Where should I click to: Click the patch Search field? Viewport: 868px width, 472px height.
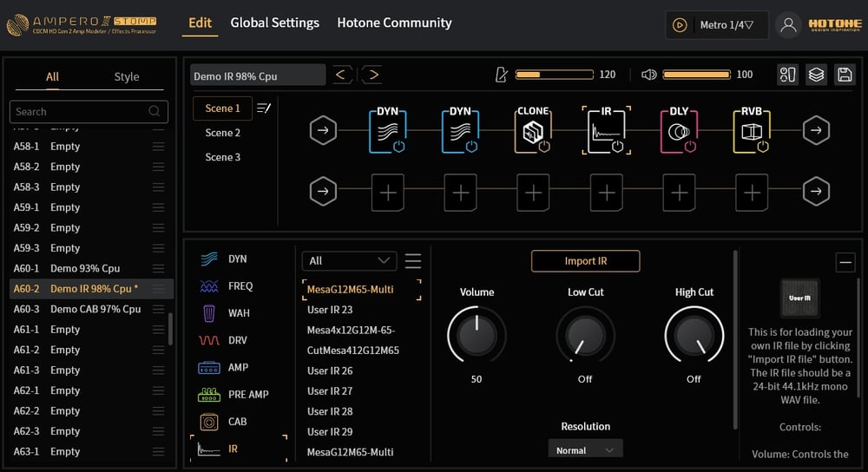click(x=89, y=112)
